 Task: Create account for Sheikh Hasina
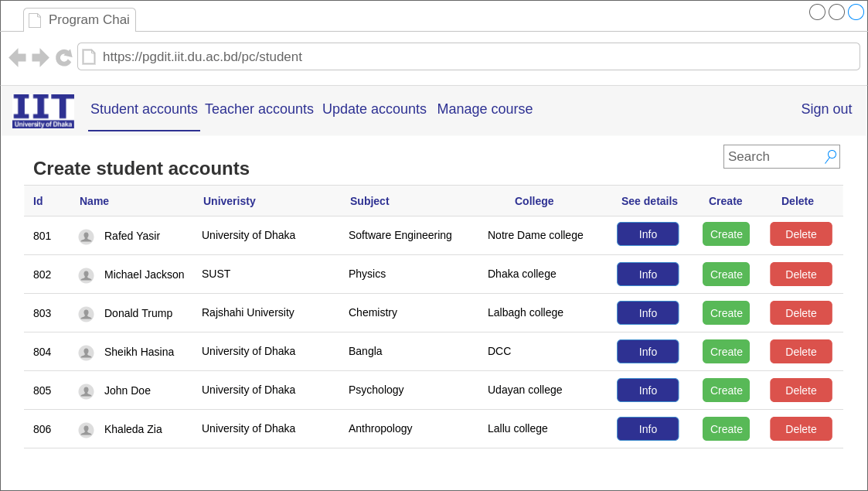726,352
